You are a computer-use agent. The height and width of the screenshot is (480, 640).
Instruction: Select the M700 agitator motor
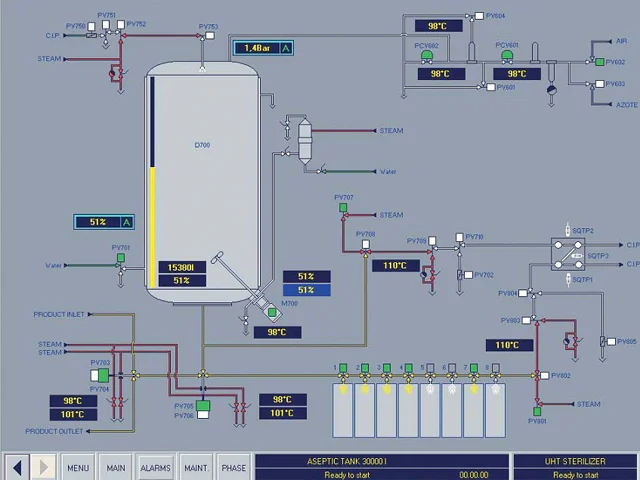[272, 313]
